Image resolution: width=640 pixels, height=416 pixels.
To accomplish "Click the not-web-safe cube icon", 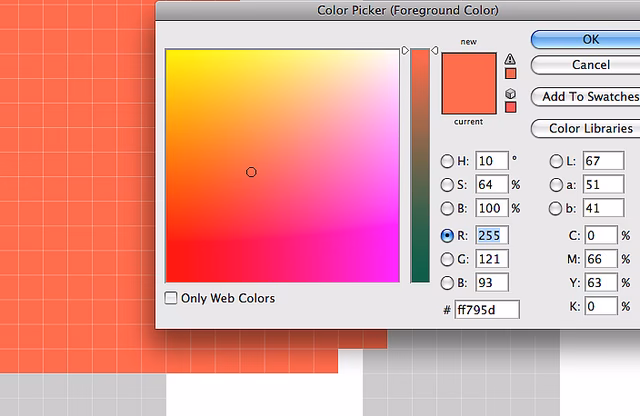I will tap(510, 93).
